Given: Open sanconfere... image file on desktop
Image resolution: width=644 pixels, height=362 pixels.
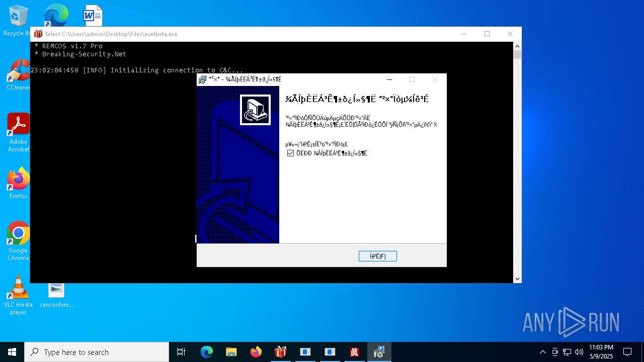Looking at the screenshot, I should point(56,295).
